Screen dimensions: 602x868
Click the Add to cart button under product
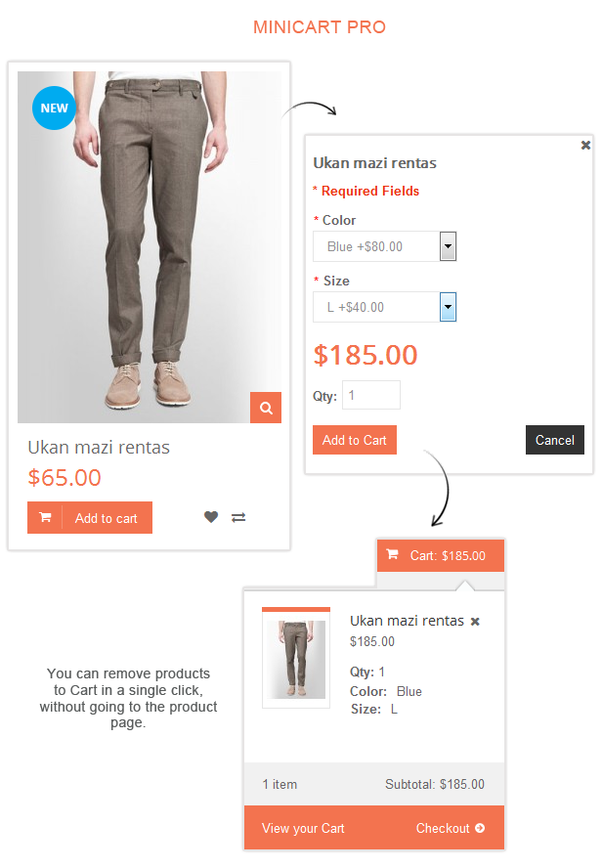click(90, 518)
